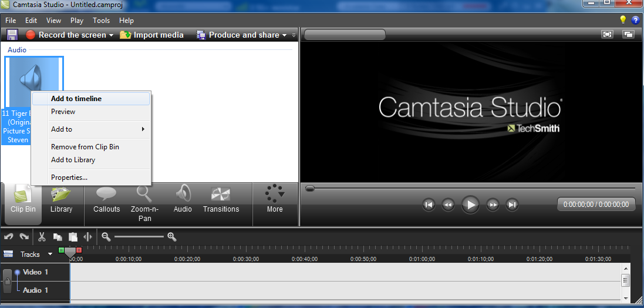Image resolution: width=644 pixels, height=308 pixels.
Task: Click the scissors cut icon
Action: tap(42, 236)
